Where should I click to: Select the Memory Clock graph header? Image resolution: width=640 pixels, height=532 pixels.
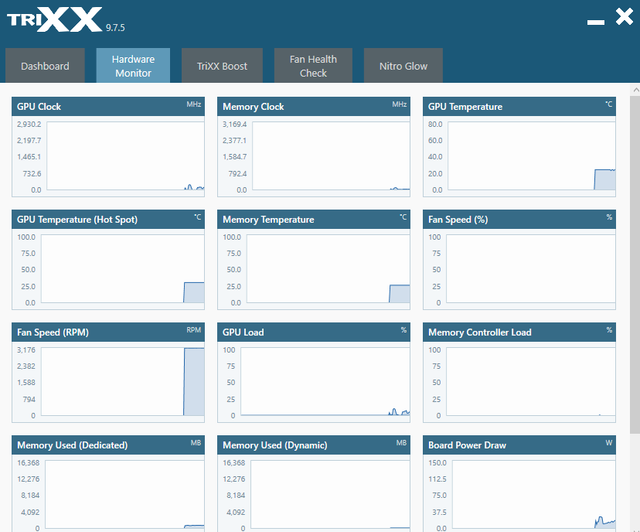313,107
